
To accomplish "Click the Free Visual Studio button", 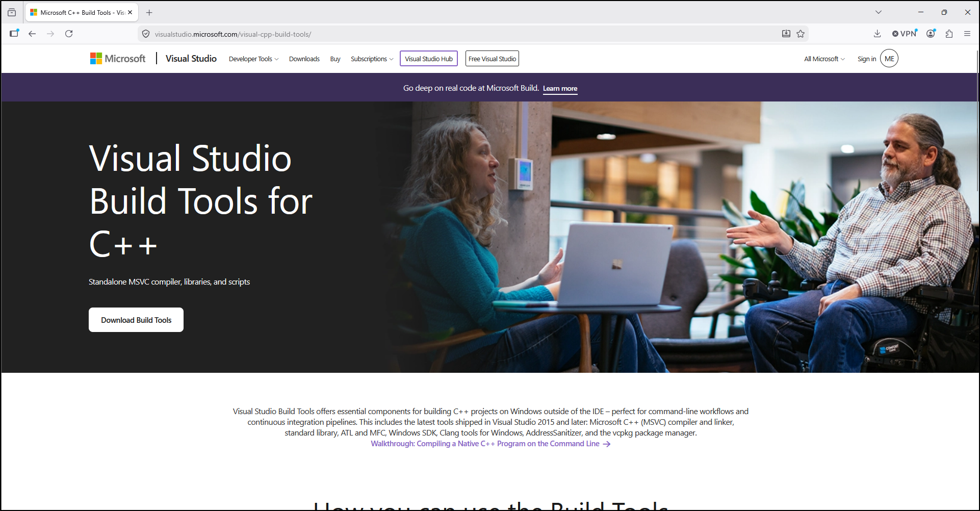I will [493, 59].
